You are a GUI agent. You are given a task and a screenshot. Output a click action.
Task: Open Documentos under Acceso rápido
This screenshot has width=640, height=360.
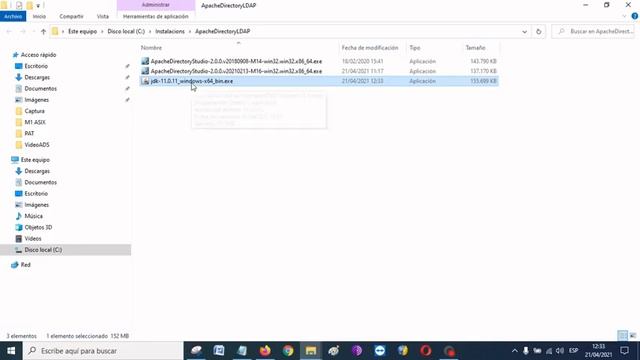[x=40, y=89]
